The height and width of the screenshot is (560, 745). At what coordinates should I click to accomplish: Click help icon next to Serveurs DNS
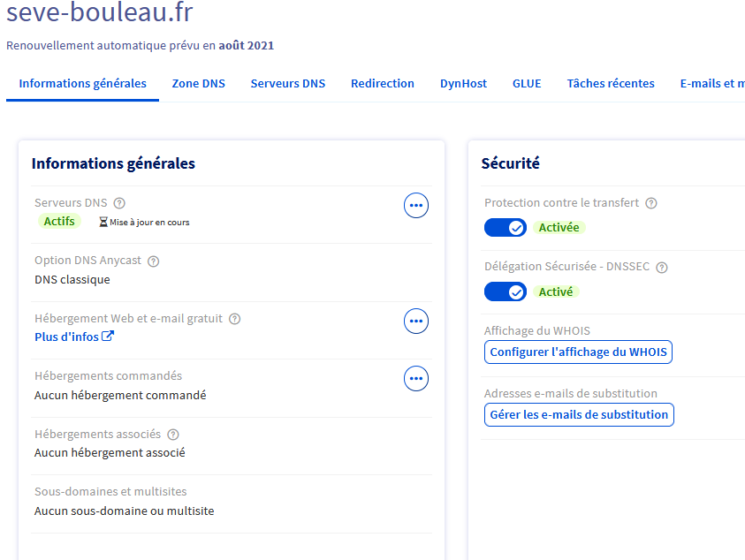coord(119,203)
